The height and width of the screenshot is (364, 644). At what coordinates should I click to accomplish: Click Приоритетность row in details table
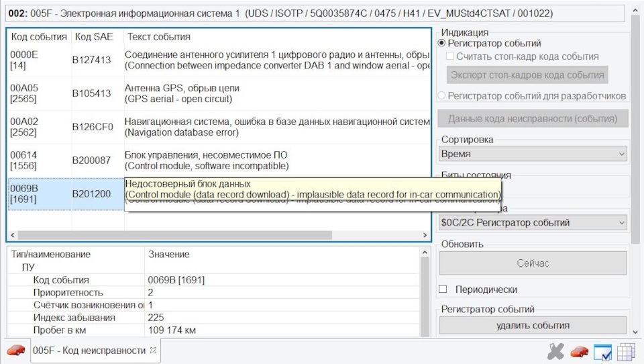[213, 292]
